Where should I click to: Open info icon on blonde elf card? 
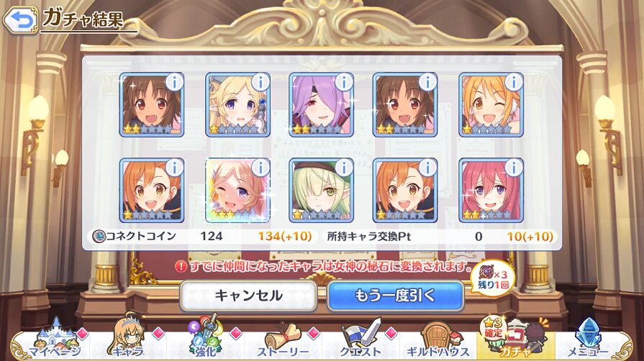260,83
